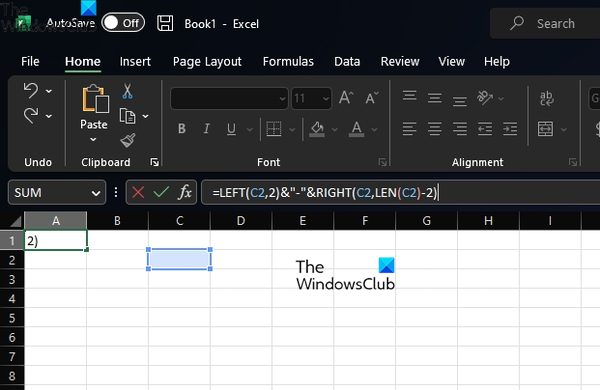Click the Paste clipboard icon
This screenshot has height=390, width=600.
(95, 99)
